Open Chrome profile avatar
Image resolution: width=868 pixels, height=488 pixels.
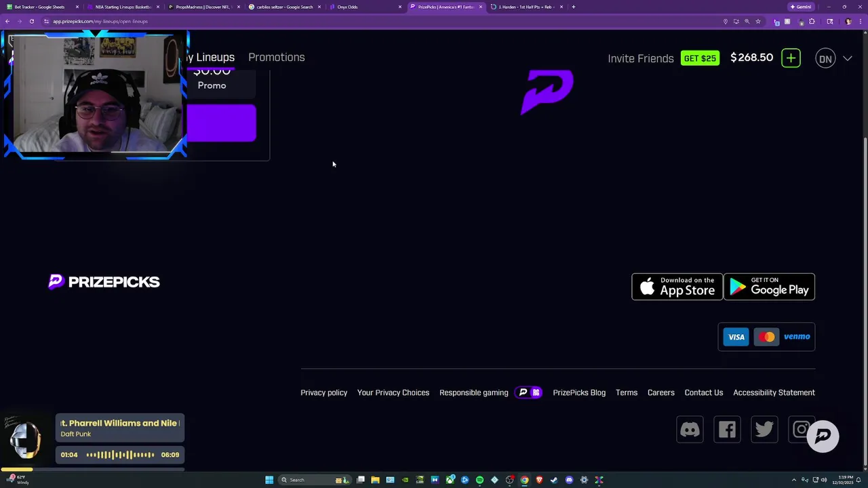(x=848, y=21)
